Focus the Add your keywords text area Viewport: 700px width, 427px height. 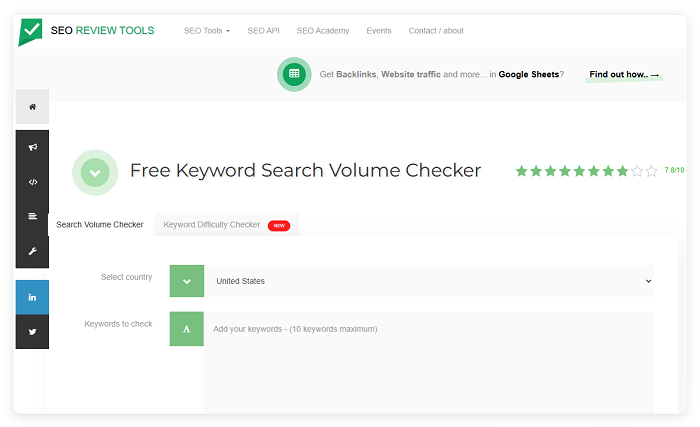point(429,363)
